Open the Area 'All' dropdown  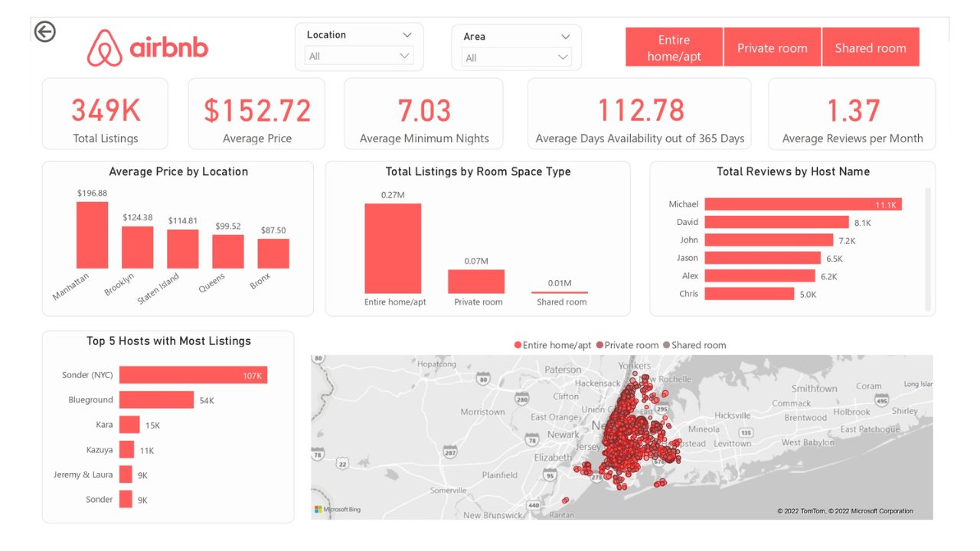pyautogui.click(x=517, y=57)
